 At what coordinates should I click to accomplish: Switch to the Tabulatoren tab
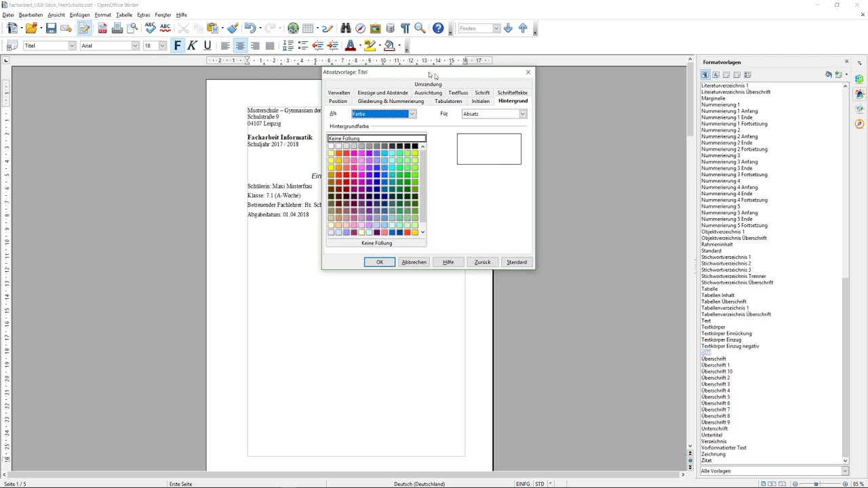pos(448,101)
